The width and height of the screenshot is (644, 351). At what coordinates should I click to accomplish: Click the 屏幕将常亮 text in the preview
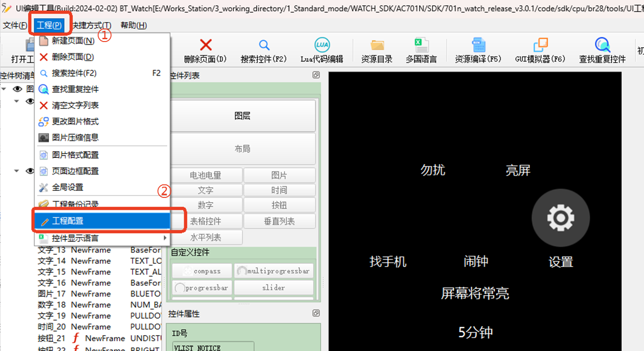[x=475, y=293]
